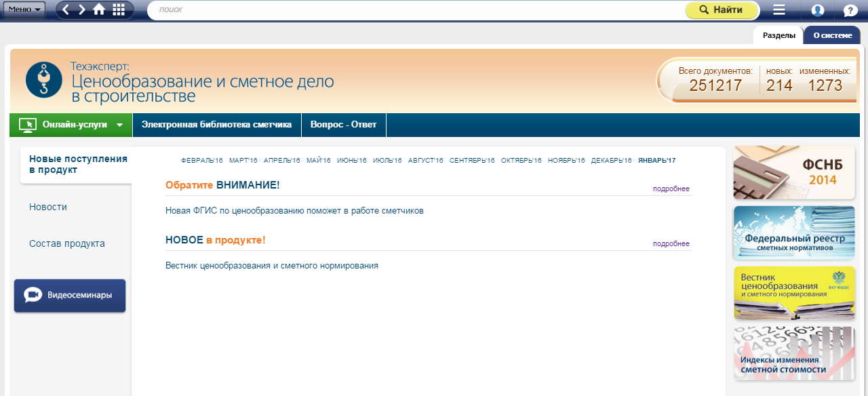868x396 pixels.
Task: Click the Техэксперт crane hook logo
Action: 44,79
